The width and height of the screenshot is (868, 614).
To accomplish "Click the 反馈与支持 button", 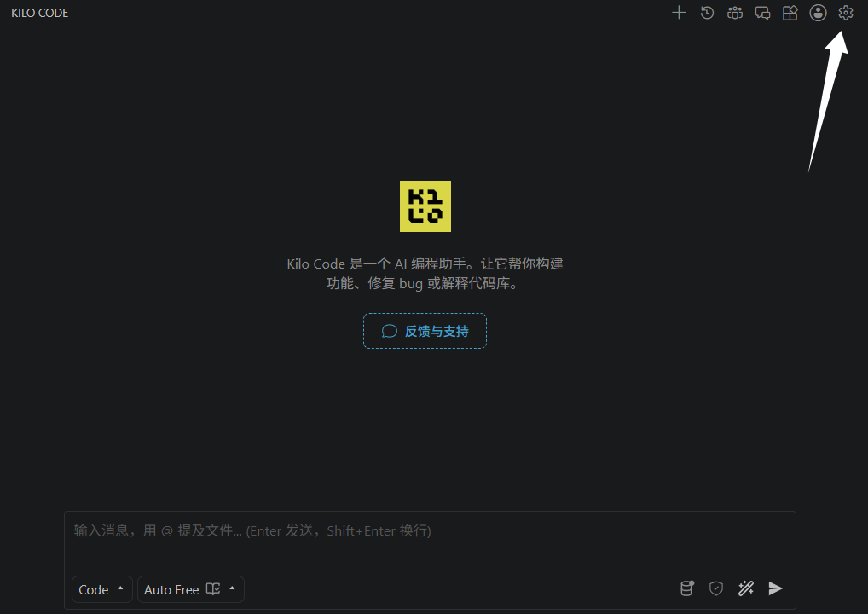I will (x=425, y=331).
